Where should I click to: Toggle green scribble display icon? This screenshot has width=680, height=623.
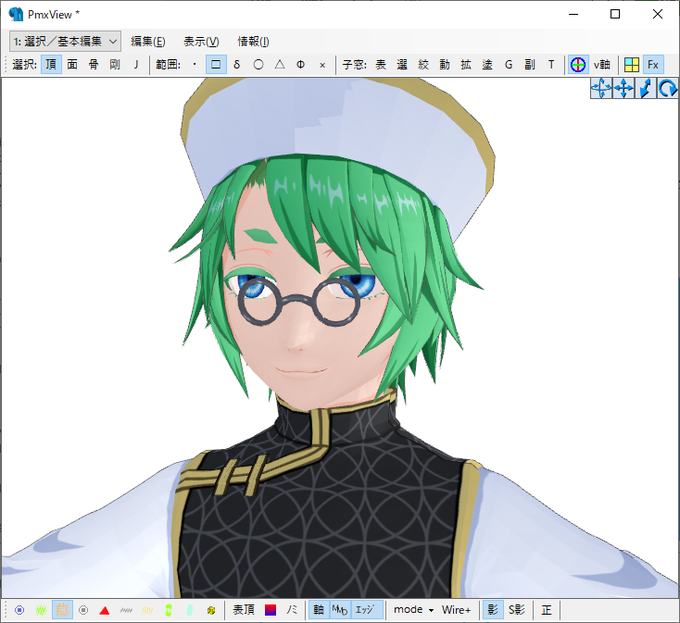tap(41, 610)
